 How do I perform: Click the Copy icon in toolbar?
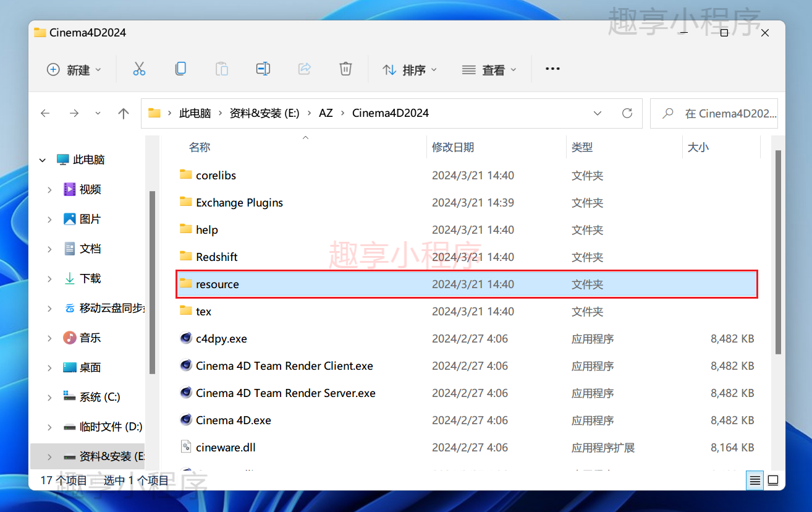180,69
